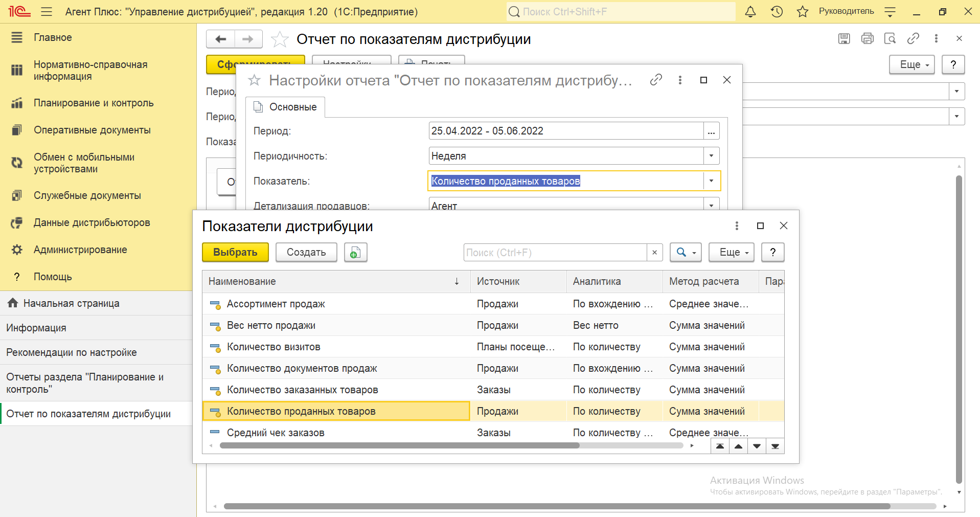Viewport: 980px width, 517px height.
Task: Star the Настройки отчета dialog
Action: [254, 80]
